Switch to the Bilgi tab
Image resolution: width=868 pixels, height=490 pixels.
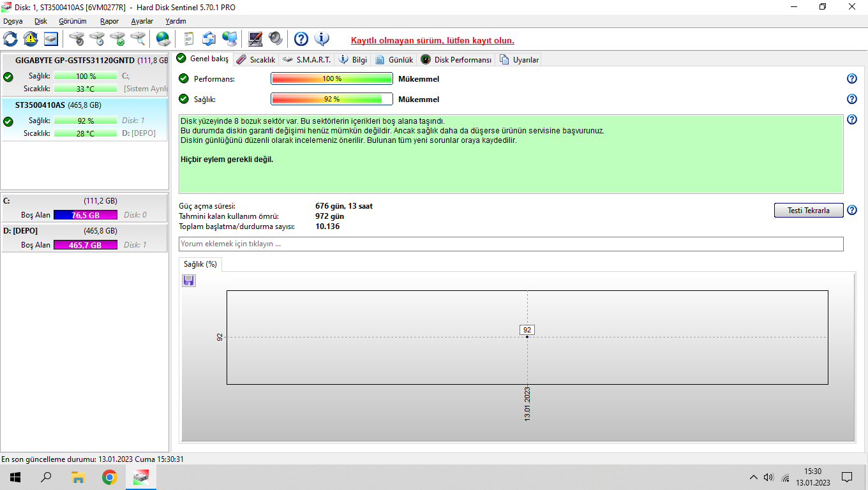[x=353, y=59]
